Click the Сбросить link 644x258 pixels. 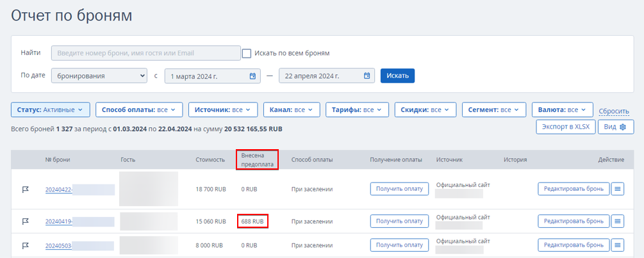pos(614,111)
